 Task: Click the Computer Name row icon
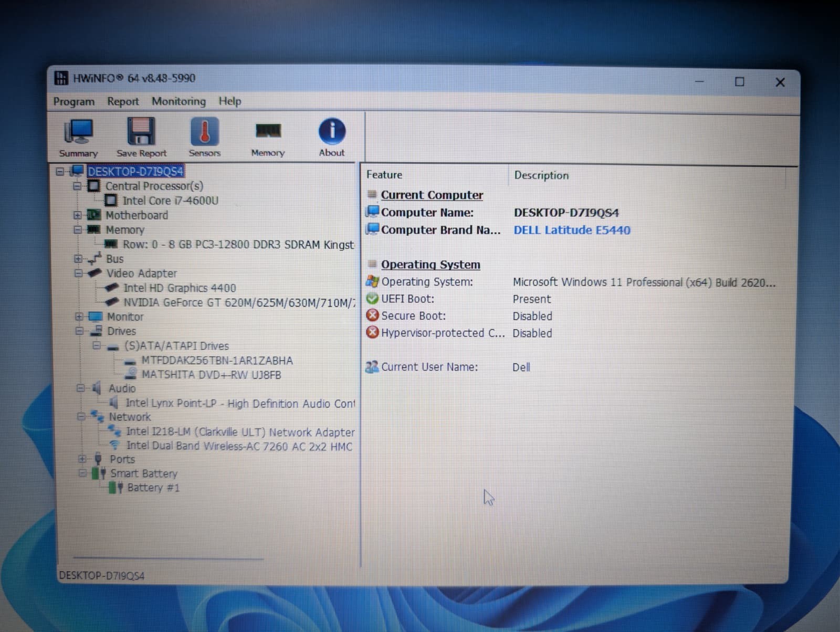point(373,212)
